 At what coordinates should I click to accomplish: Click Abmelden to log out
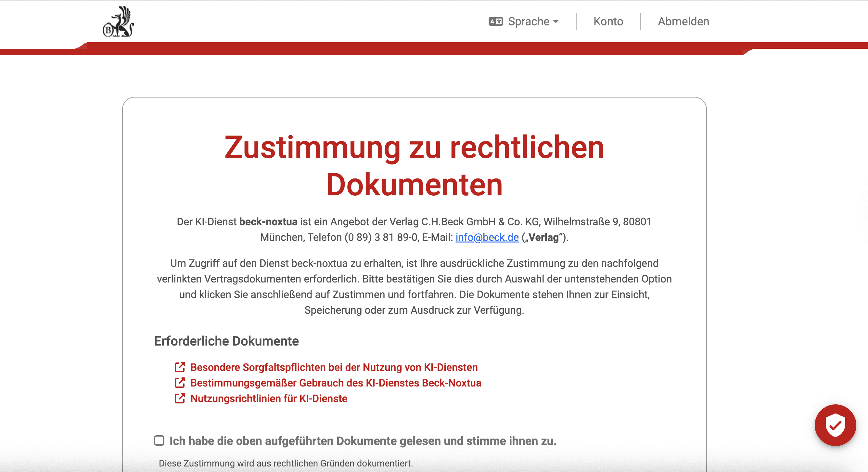pos(683,21)
